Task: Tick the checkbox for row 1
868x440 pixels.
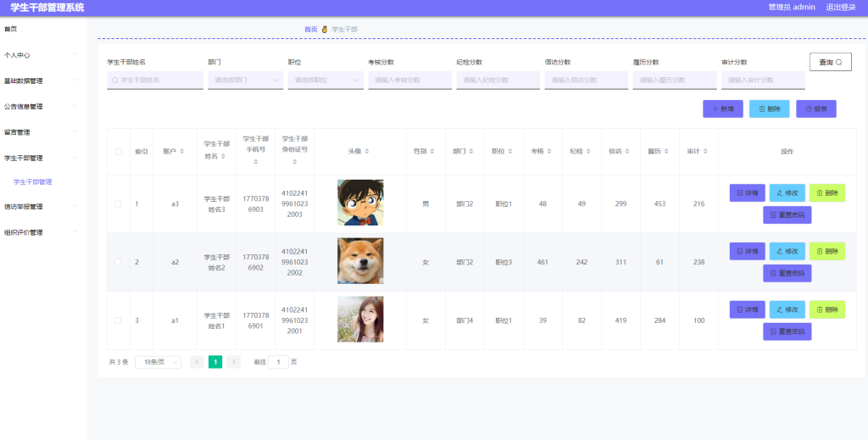Action: 118,204
